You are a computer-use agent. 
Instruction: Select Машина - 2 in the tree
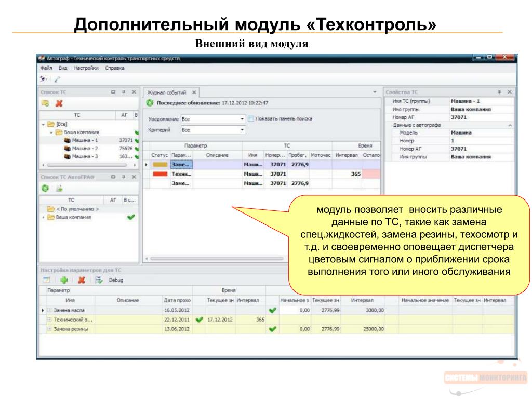85,148
